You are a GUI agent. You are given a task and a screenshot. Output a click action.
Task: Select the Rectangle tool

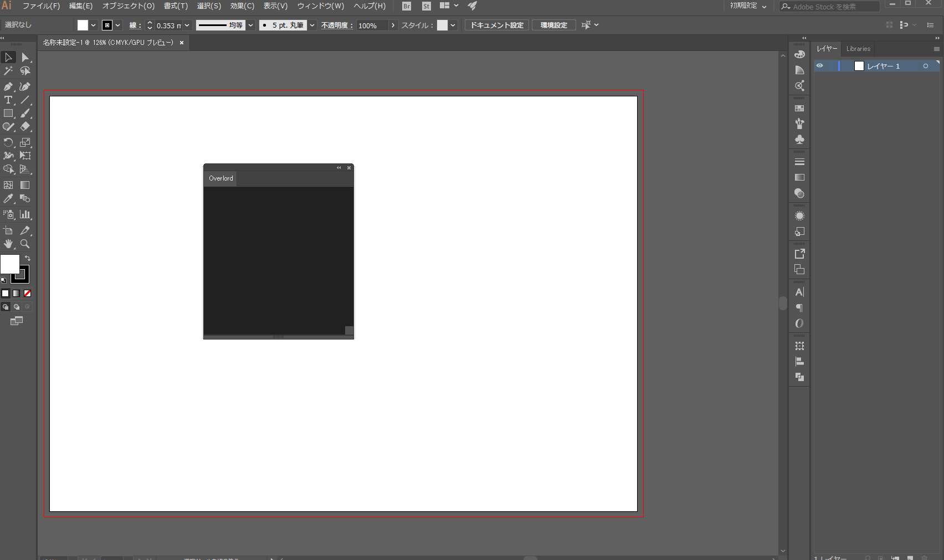click(x=8, y=114)
